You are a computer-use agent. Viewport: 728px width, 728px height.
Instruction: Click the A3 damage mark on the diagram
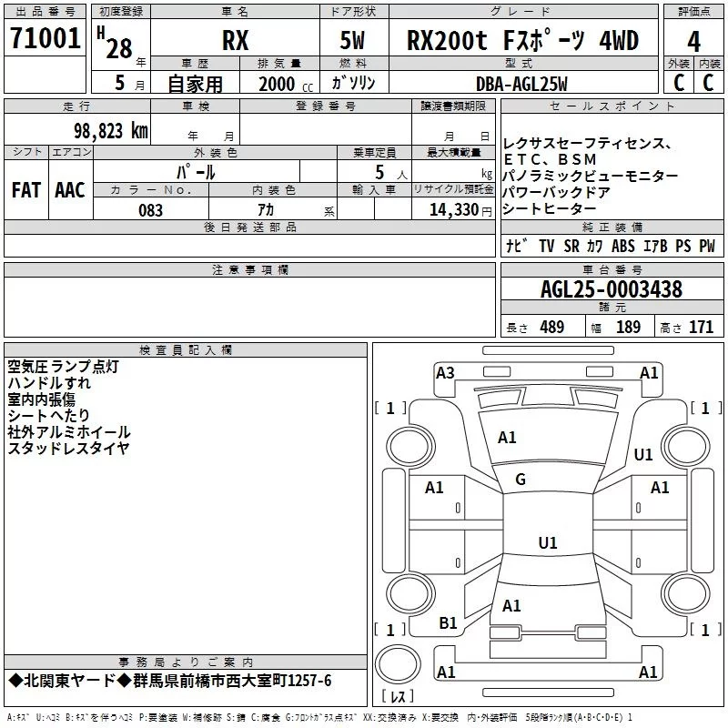pos(445,372)
